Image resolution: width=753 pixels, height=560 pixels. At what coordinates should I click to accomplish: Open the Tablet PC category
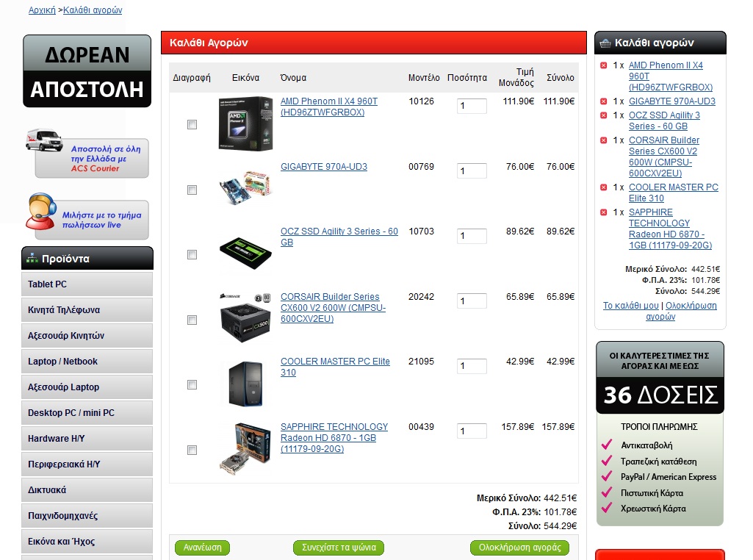click(x=87, y=284)
